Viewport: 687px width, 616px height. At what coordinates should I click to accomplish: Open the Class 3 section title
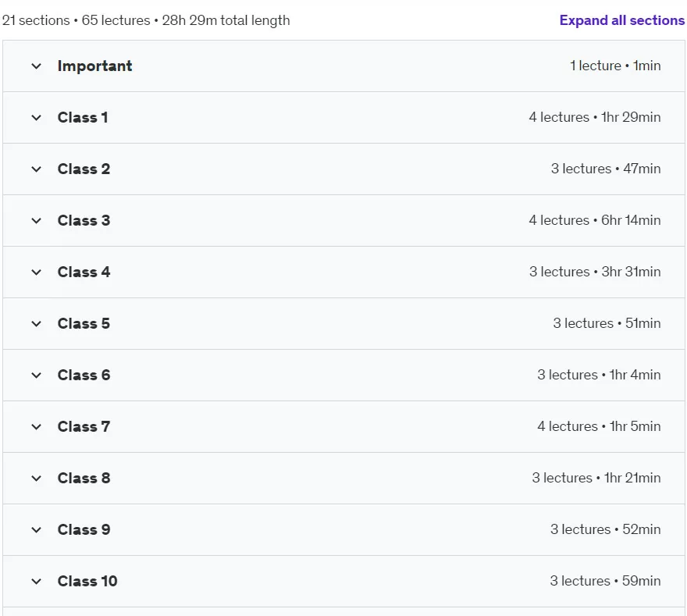click(84, 220)
